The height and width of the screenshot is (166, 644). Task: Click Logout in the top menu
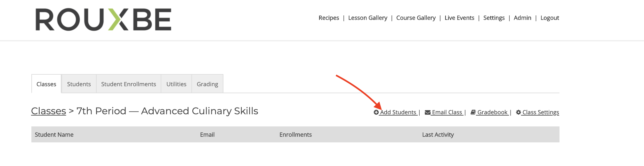(550, 18)
